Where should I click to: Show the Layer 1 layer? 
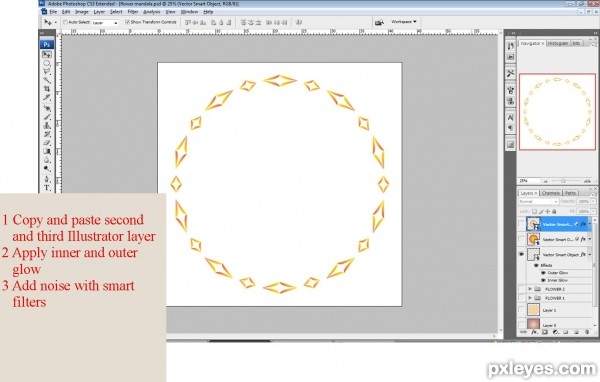click(x=521, y=310)
